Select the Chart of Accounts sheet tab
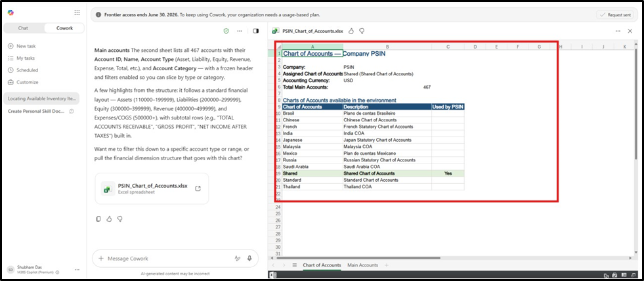The height and width of the screenshot is (281, 644). coord(322,265)
